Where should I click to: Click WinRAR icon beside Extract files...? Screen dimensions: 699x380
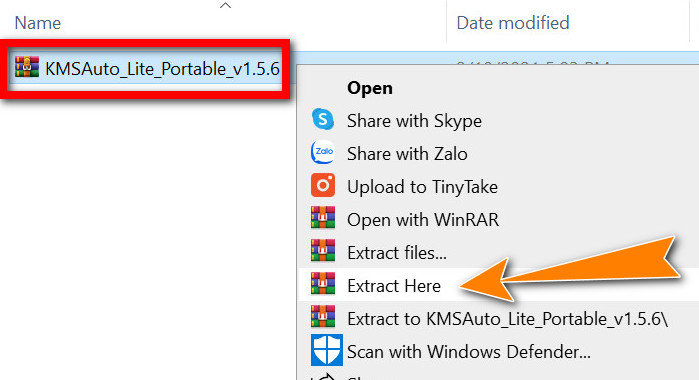pos(323,251)
